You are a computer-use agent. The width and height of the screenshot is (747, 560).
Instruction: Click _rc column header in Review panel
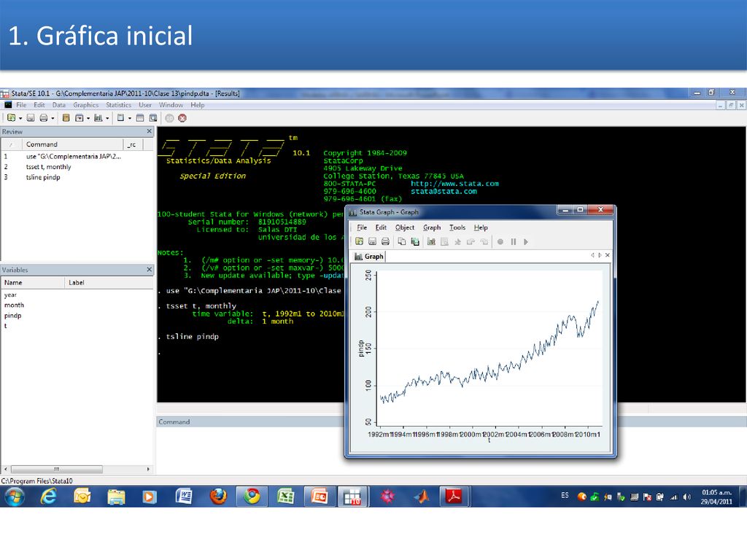coord(133,144)
